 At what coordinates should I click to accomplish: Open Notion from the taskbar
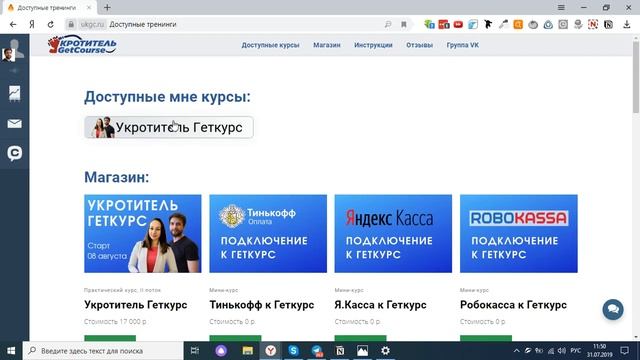[x=340, y=351]
